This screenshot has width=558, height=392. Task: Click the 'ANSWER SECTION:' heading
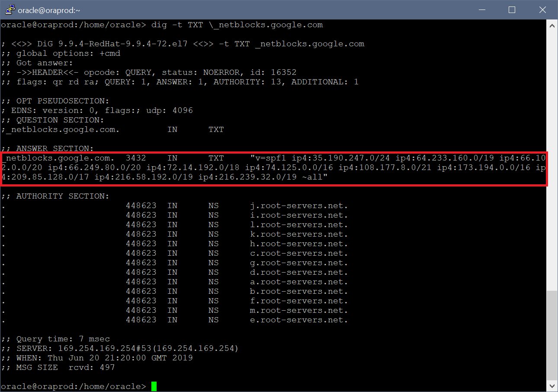(x=55, y=148)
